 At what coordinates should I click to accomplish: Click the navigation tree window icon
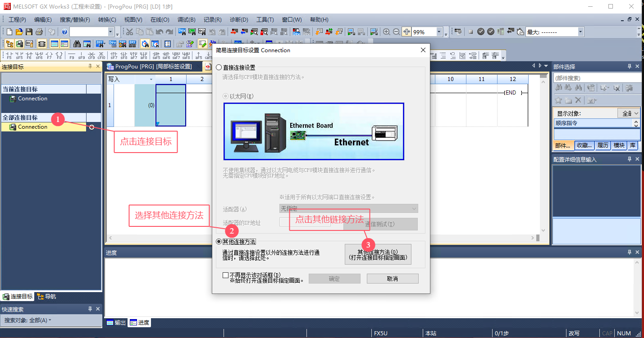(x=9, y=44)
